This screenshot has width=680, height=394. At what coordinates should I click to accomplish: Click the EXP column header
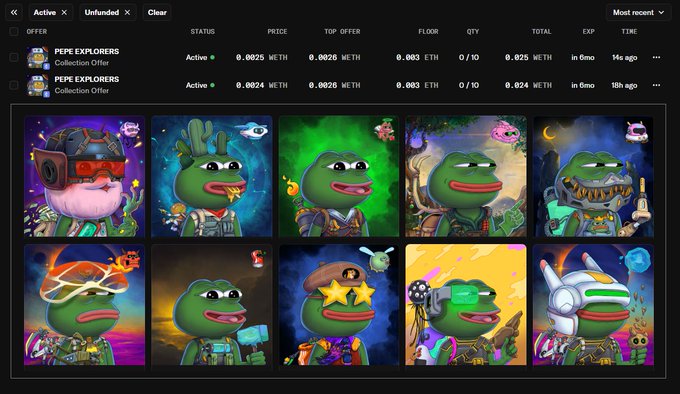click(x=588, y=32)
